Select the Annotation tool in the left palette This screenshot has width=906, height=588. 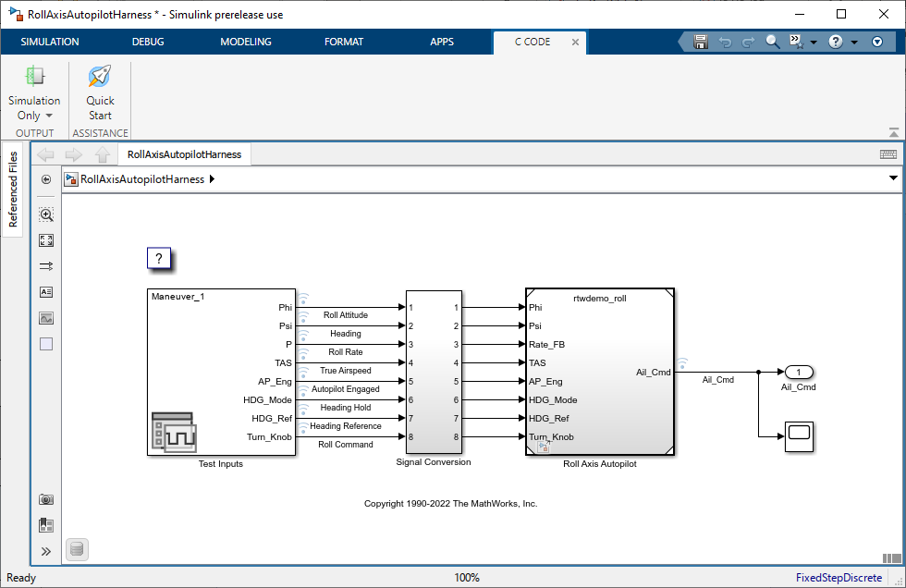click(45, 291)
